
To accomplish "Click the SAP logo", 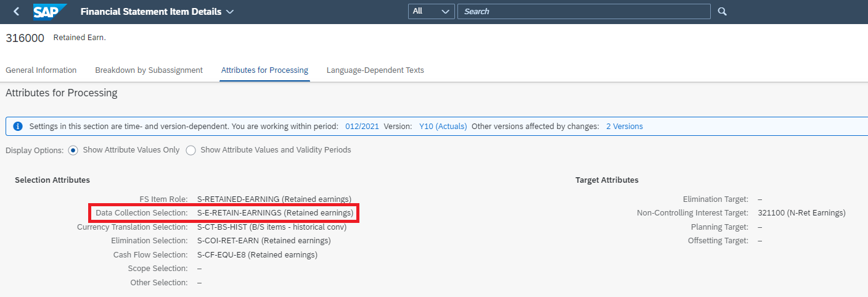I will click(x=48, y=12).
